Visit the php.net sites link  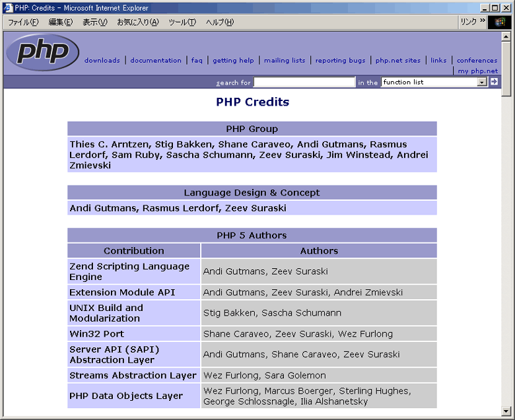tap(398, 60)
